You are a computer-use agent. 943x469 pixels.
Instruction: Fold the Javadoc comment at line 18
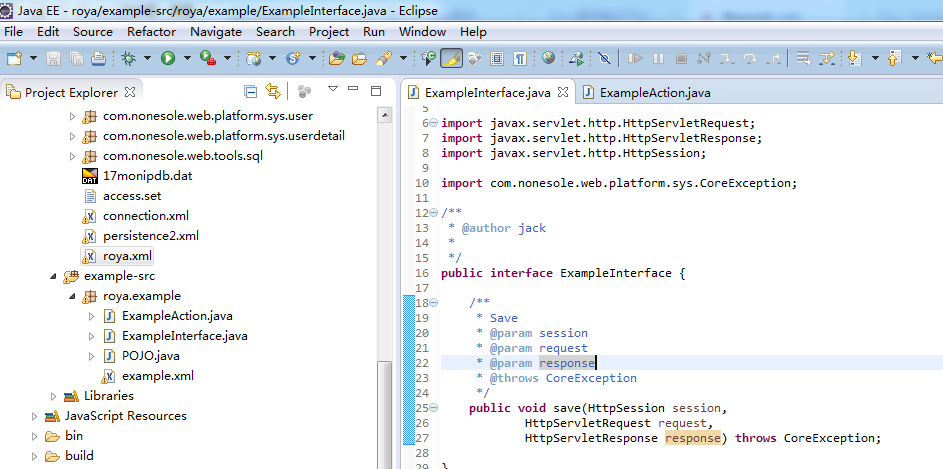click(434, 303)
